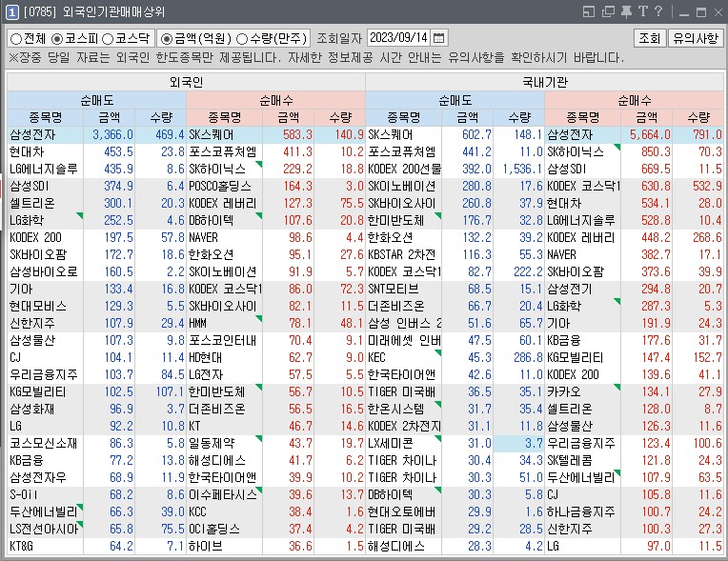Select the 코스닥 market radio button
Viewport: 728px width, 561px height.
pyautogui.click(x=127, y=38)
